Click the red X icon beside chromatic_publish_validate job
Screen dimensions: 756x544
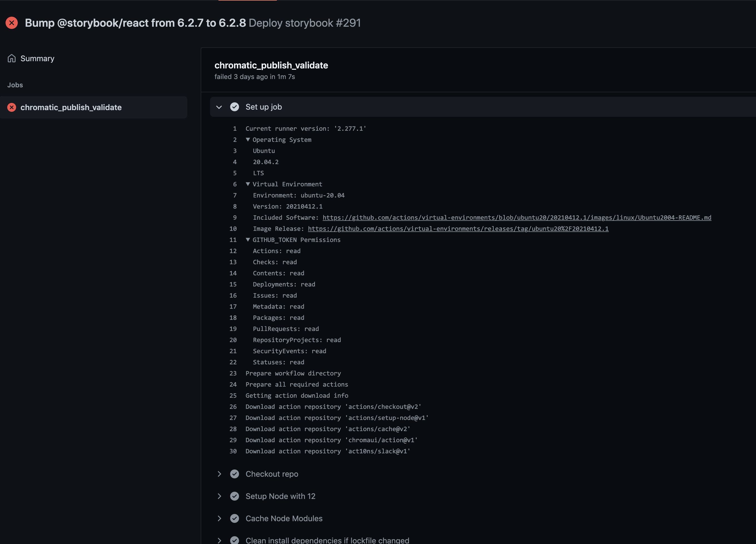(12, 107)
